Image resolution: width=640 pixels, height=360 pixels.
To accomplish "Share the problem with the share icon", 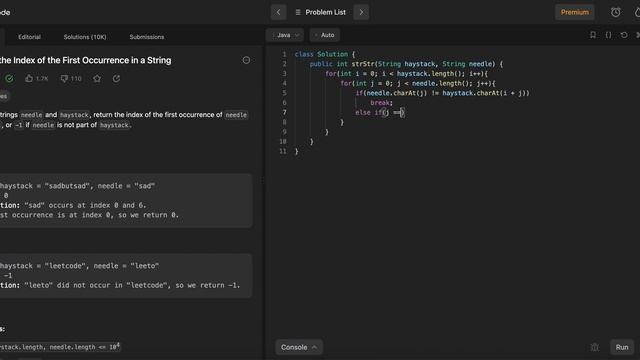I will click(x=116, y=78).
